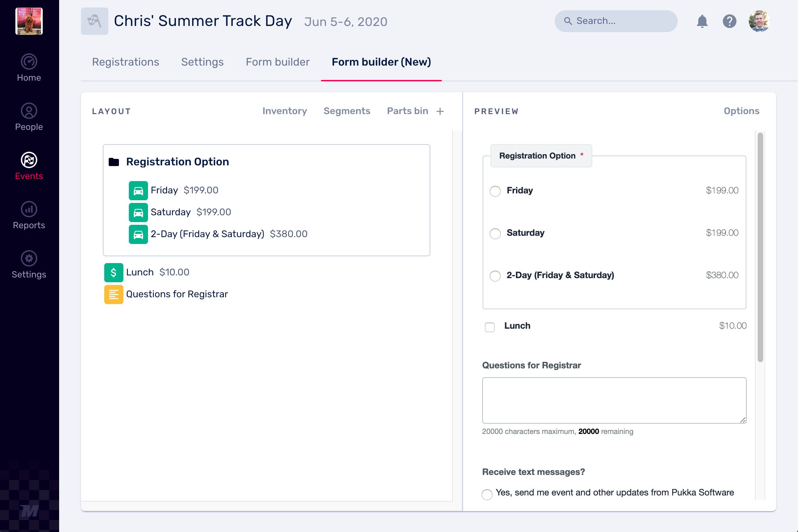Click the notifications bell icon

tap(702, 21)
